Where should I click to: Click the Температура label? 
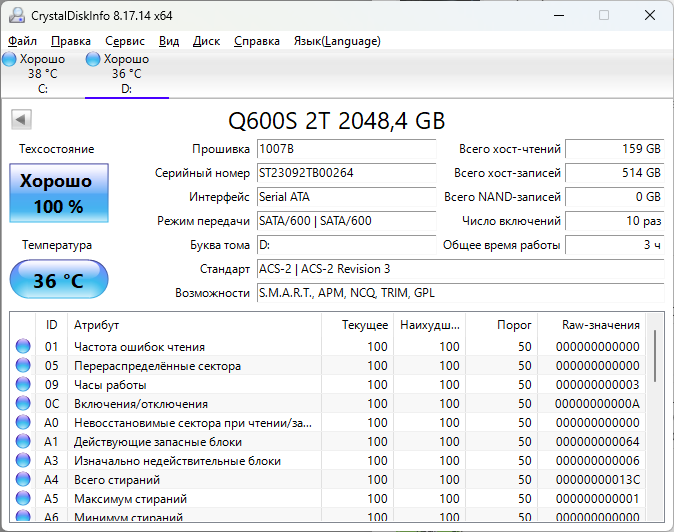(x=57, y=245)
